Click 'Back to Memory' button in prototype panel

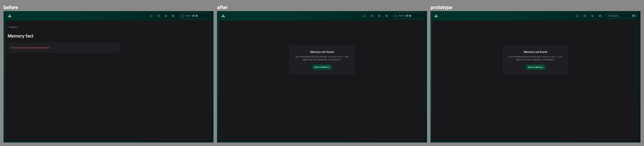pos(535,67)
